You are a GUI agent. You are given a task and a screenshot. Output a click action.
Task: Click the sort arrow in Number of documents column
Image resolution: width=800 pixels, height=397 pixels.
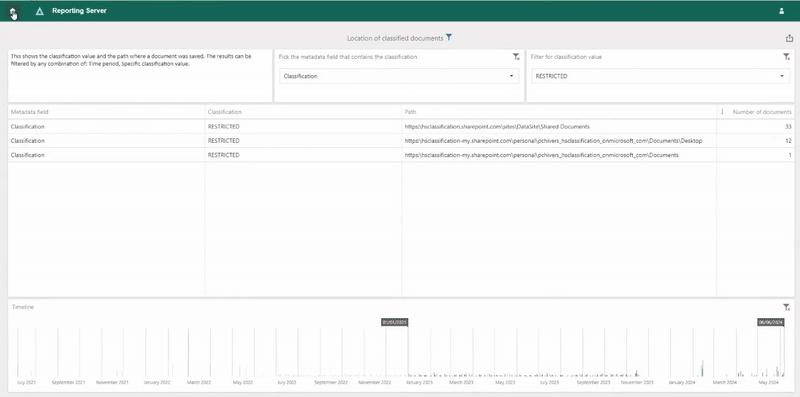pyautogui.click(x=722, y=112)
